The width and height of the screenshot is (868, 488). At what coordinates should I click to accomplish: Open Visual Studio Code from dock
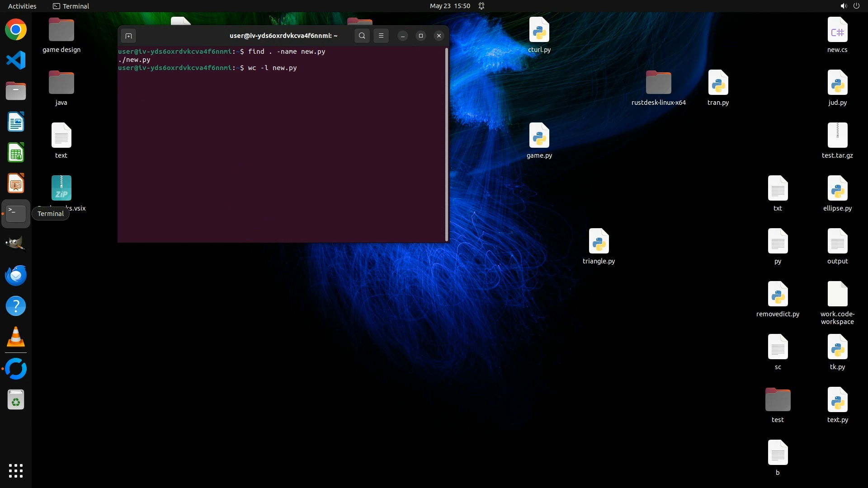[x=16, y=61]
